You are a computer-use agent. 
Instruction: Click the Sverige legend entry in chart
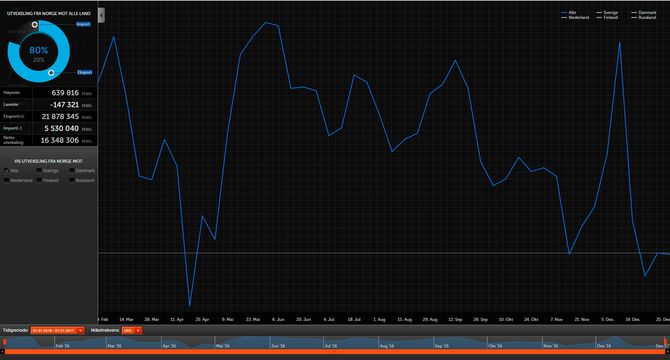(x=607, y=13)
